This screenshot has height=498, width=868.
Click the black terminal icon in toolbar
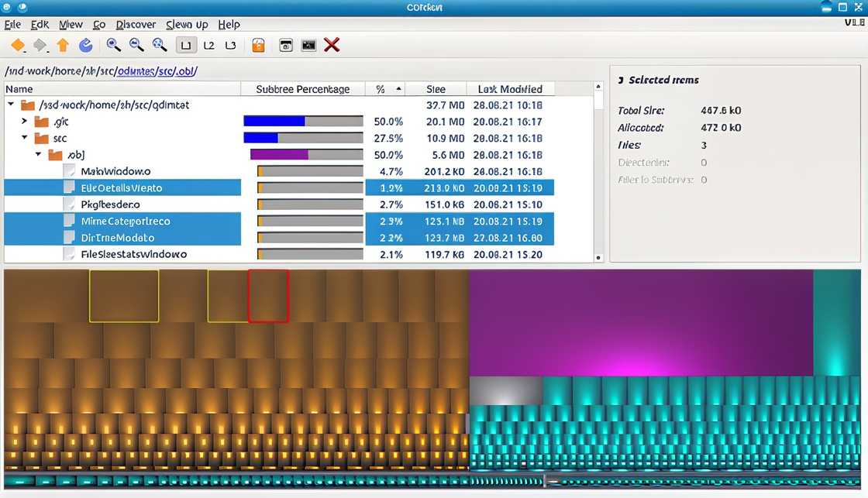[308, 46]
